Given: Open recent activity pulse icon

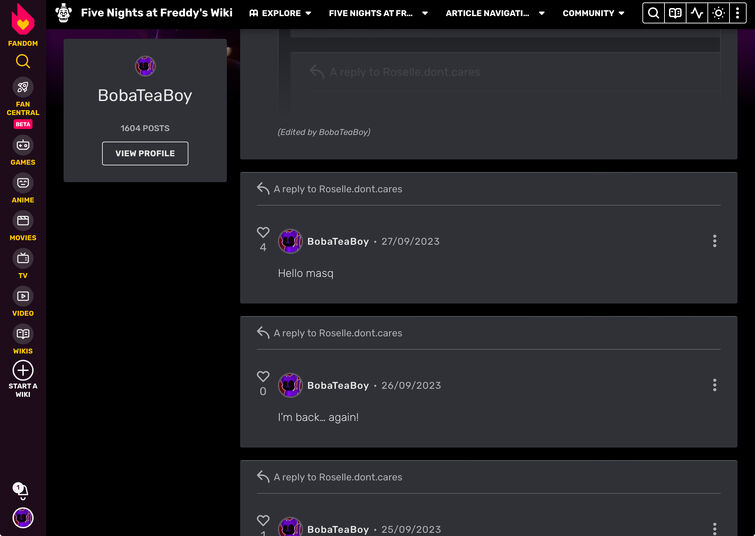Looking at the screenshot, I should (x=697, y=13).
